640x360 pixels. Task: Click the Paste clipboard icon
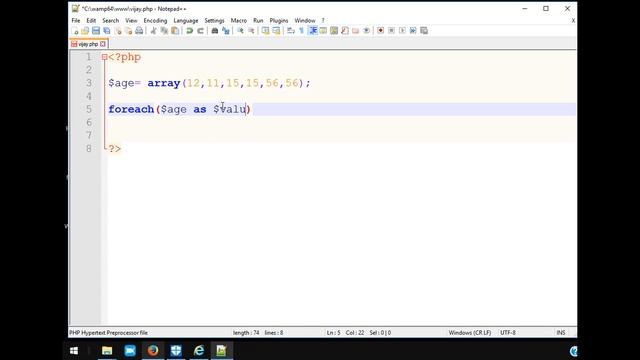(x=175, y=31)
